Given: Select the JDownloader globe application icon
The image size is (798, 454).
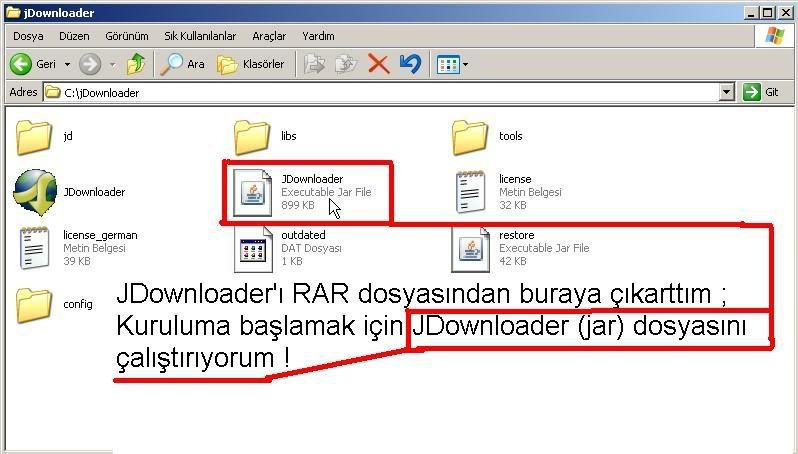Looking at the screenshot, I should click(x=35, y=192).
